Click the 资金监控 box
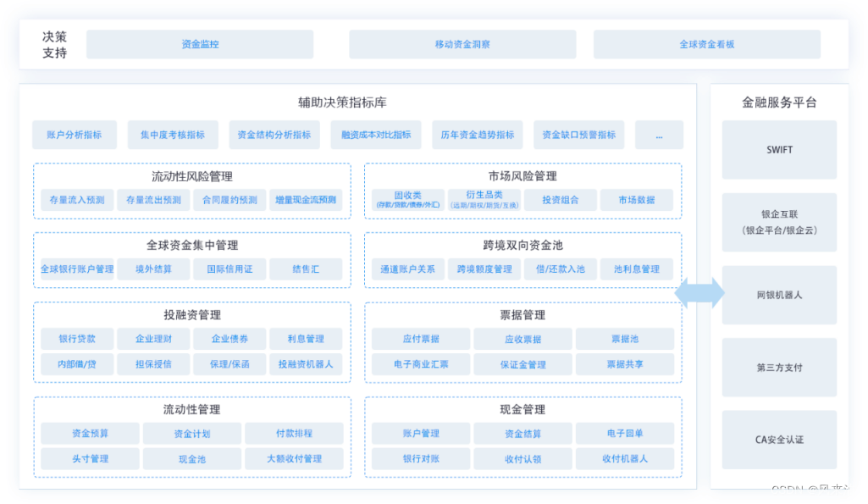 click(x=200, y=44)
